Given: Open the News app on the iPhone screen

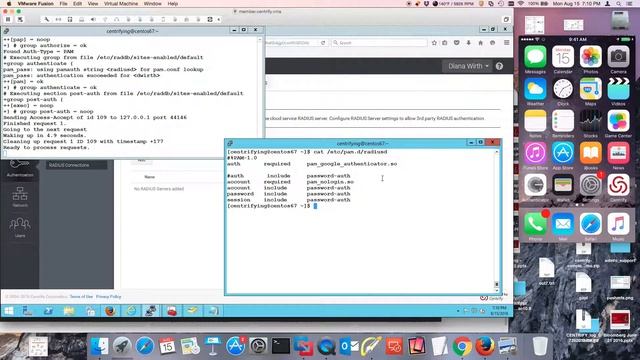Looking at the screenshot, I should (x=618, y=153).
